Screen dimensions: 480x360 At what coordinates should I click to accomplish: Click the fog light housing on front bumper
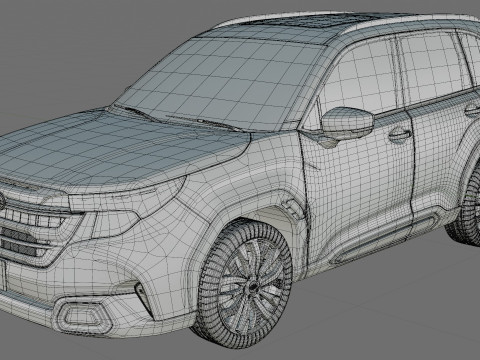83,314
